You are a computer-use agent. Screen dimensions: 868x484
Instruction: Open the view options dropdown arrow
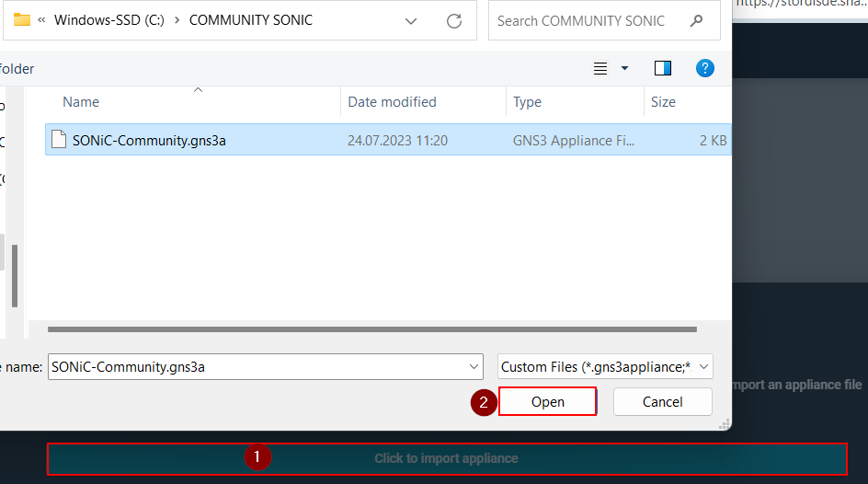point(625,68)
